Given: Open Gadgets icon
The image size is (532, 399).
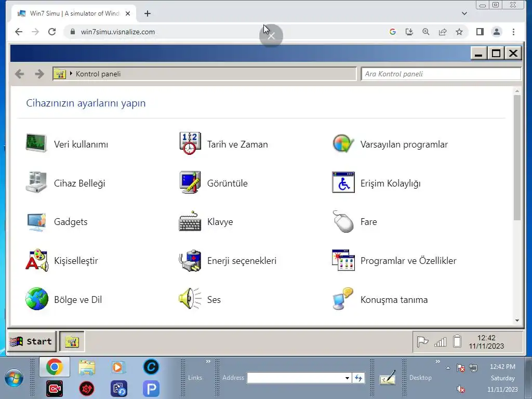Looking at the screenshot, I should point(36,222).
